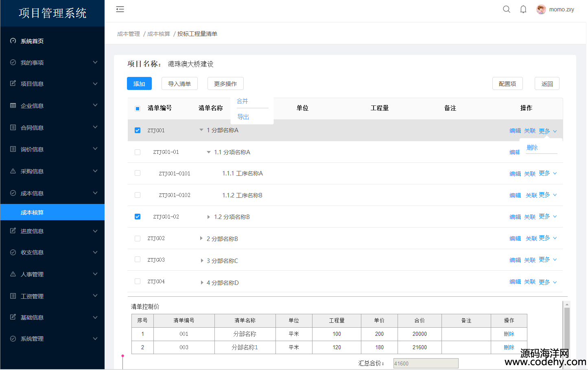Click the search magnifier icon in header
The image size is (588, 370).
point(506,9)
